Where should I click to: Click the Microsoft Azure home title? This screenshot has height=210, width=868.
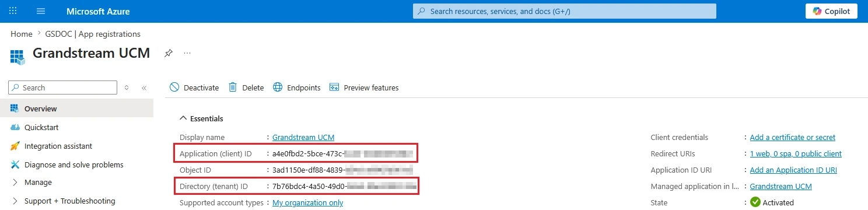[98, 11]
